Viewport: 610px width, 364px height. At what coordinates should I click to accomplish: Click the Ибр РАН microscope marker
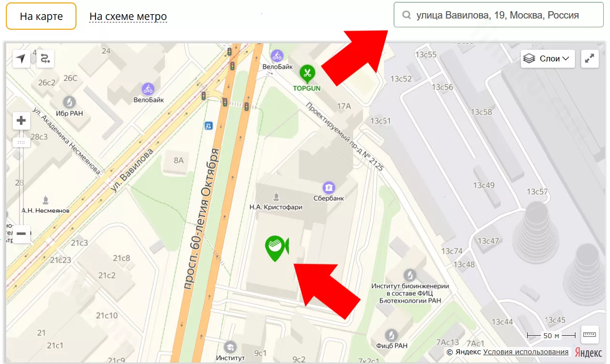pos(70,102)
